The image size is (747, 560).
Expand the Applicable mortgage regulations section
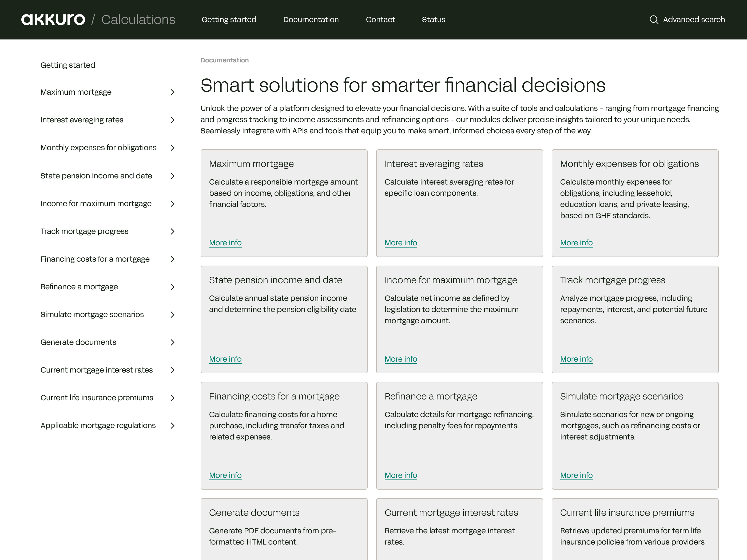click(x=173, y=425)
